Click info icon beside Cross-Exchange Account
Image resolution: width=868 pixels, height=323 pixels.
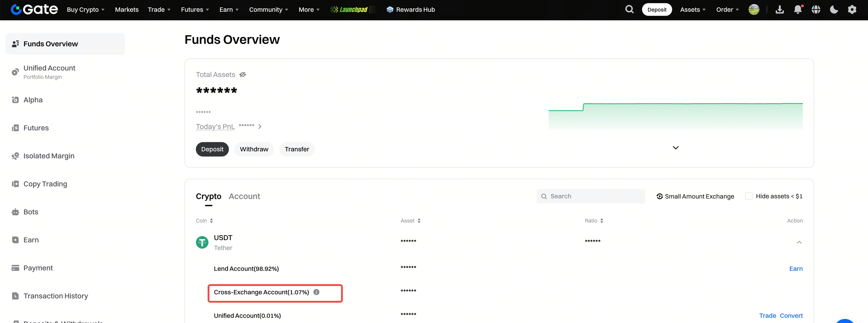316,292
